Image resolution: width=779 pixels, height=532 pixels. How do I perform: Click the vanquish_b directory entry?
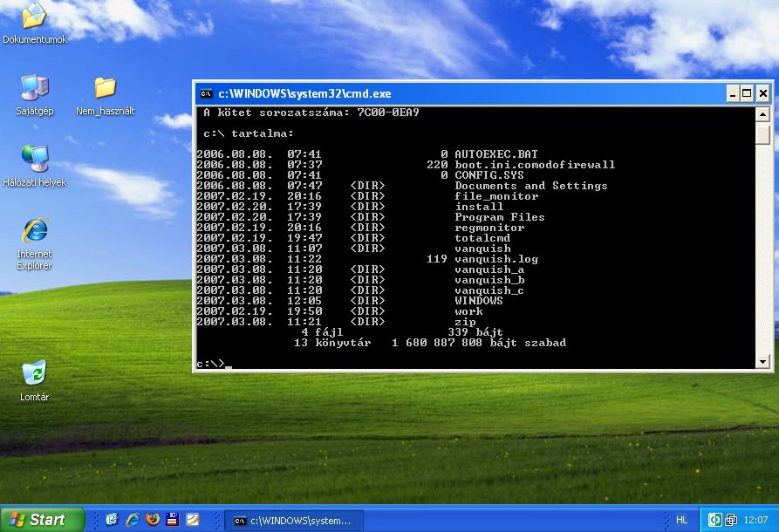(x=489, y=280)
